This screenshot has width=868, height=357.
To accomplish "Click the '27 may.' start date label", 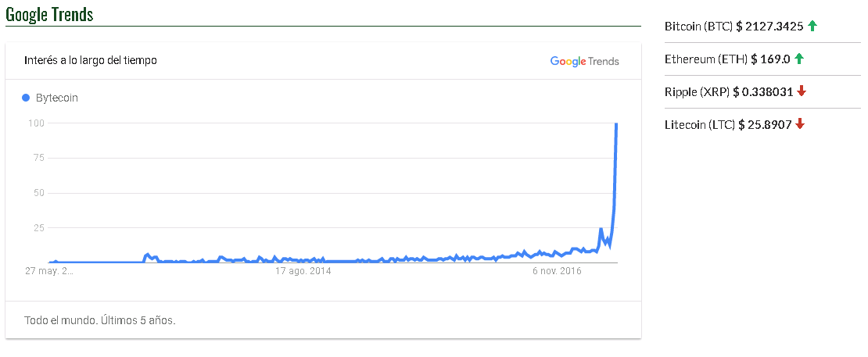I will coord(48,271).
